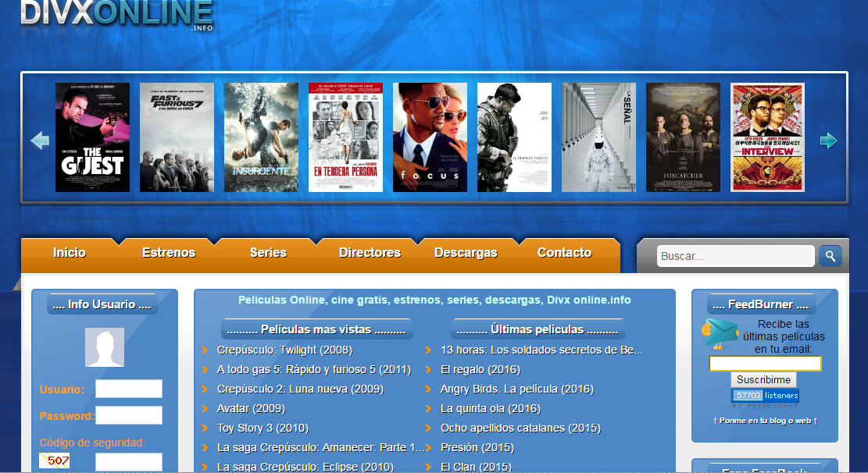
Task: Click arrow bullet beside El regalo (2016)
Action: (x=428, y=369)
